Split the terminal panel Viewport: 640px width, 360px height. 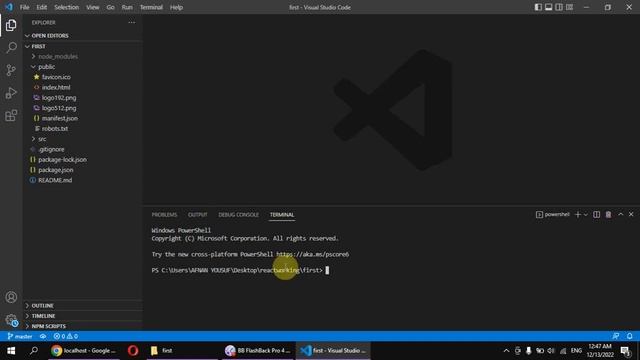tap(596, 215)
